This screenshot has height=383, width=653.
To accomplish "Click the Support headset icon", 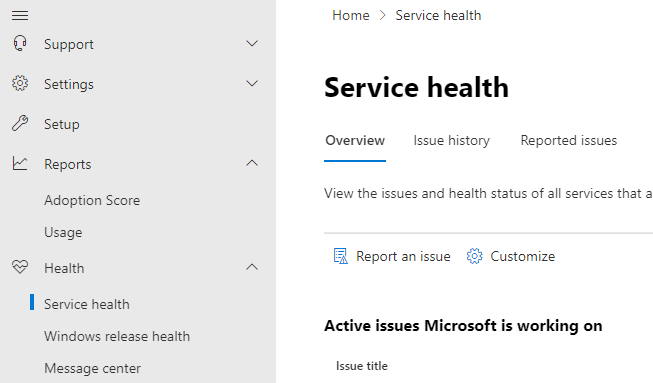I will click(x=20, y=43).
